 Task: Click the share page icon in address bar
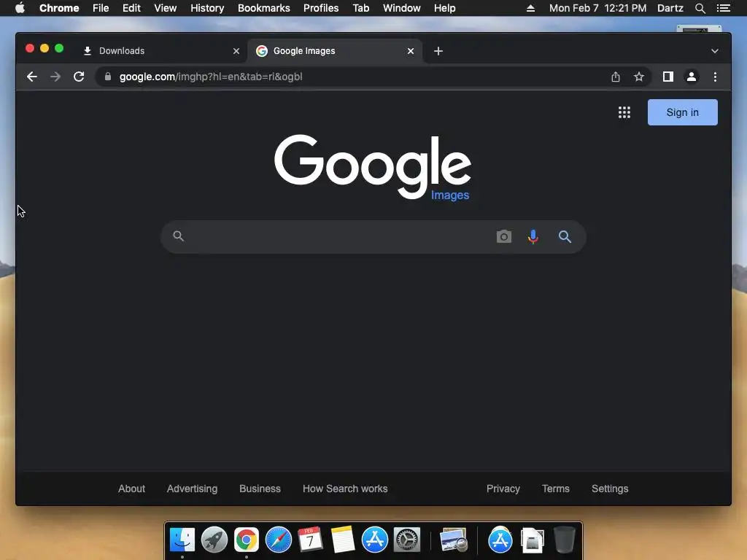pos(616,77)
